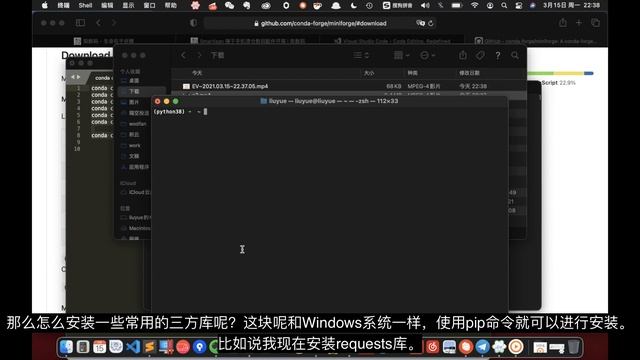Click the Bluetooth icon in menu bar

[x=440, y=5]
